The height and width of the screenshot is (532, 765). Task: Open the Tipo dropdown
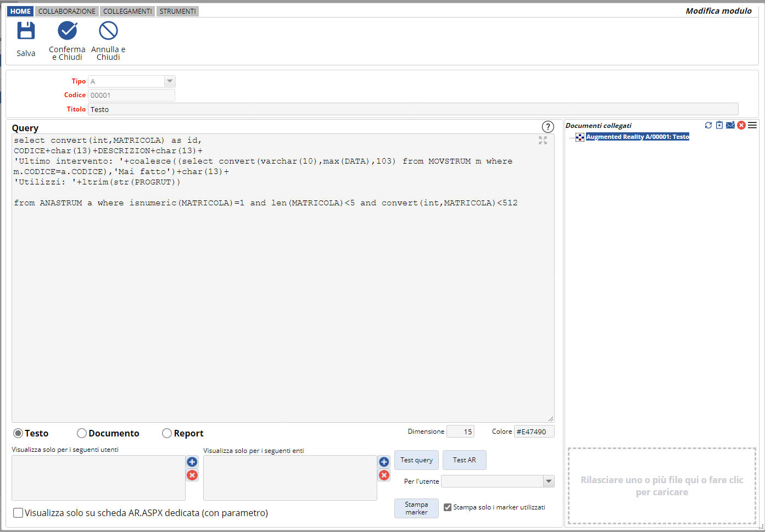[170, 81]
